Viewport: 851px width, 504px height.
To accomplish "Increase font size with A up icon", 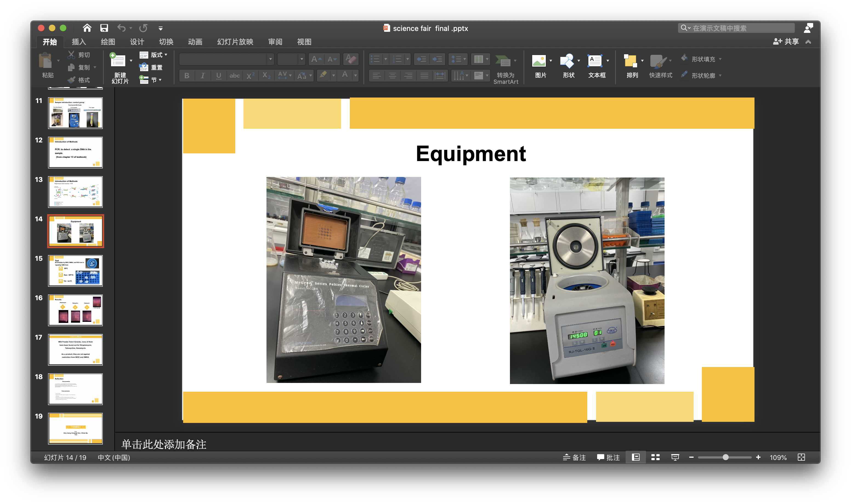I will click(316, 59).
